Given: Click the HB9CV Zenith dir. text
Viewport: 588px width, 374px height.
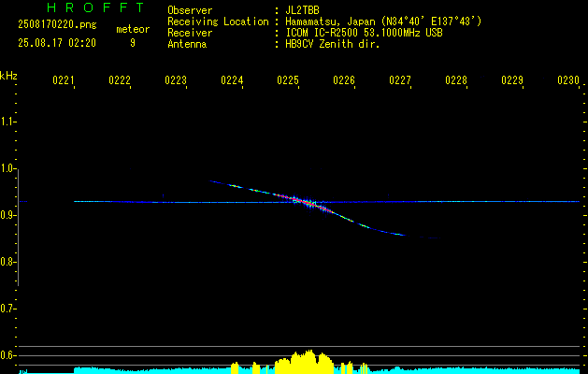Looking at the screenshot, I should point(333,44).
